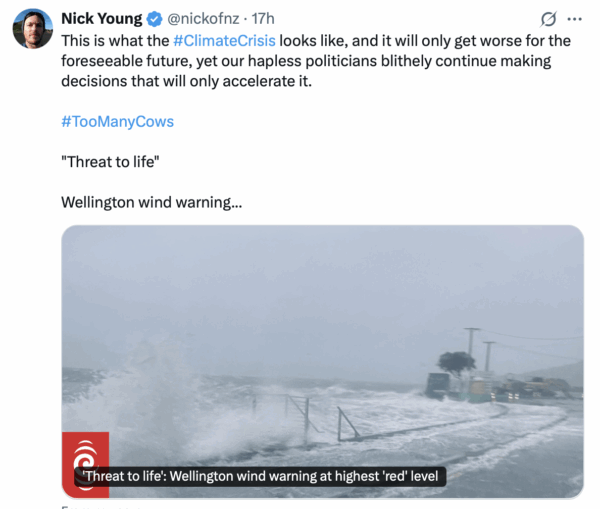Click the blue verified badge

155,19
